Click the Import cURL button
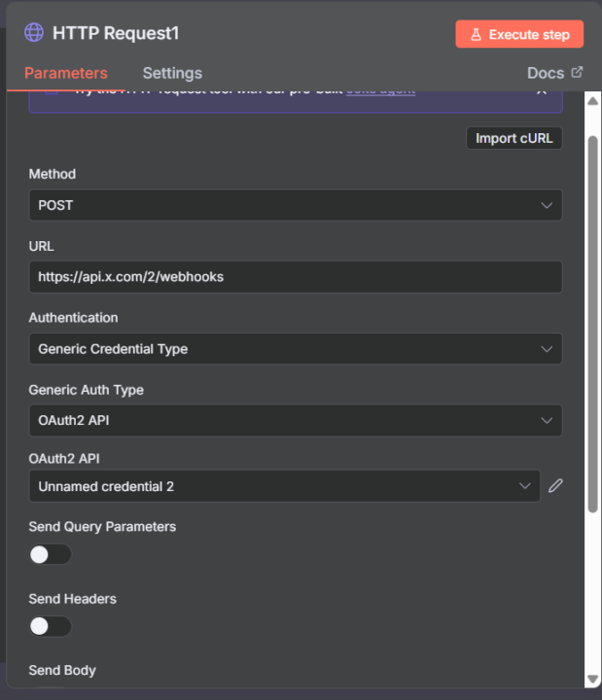 tap(513, 138)
